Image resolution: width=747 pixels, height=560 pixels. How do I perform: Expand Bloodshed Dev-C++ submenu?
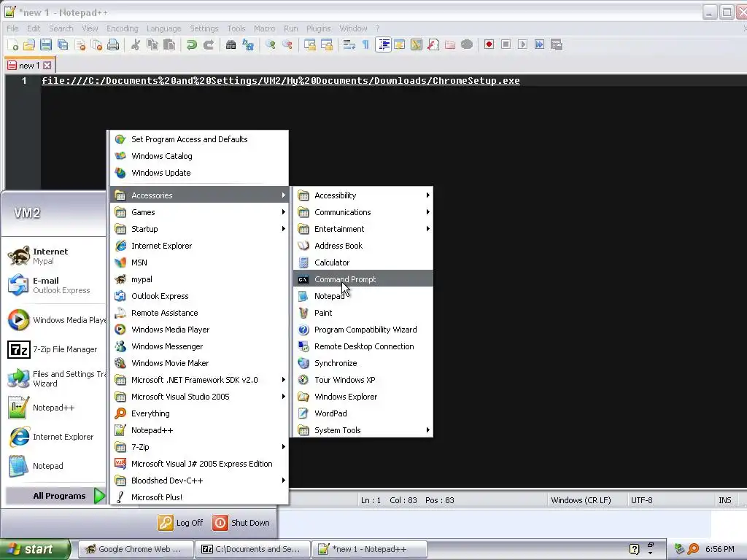pyautogui.click(x=199, y=481)
